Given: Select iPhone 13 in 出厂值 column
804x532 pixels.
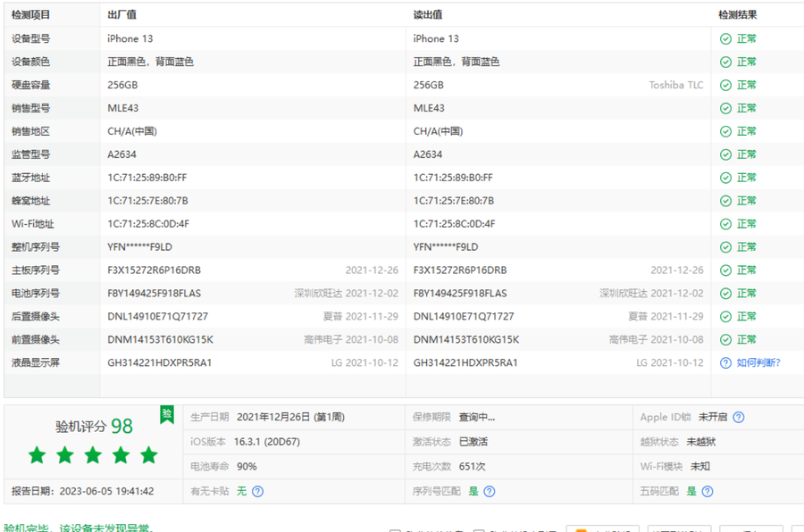Looking at the screenshot, I should pos(130,39).
